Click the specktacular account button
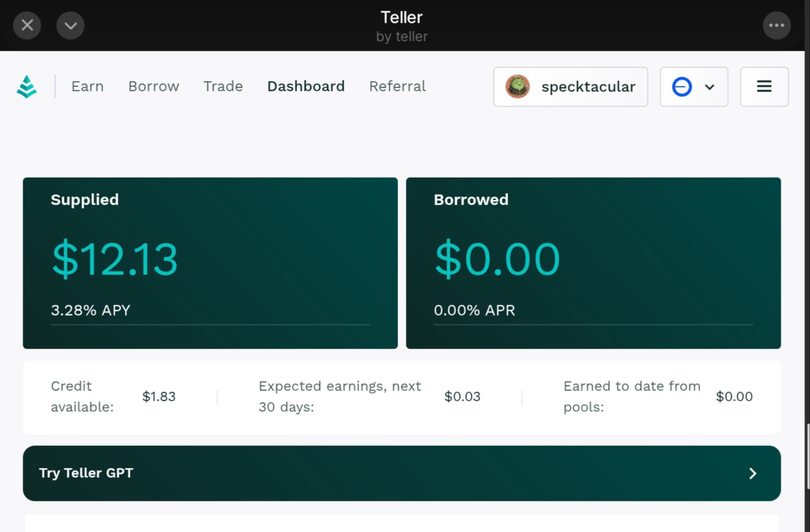Viewport: 810px width, 532px height. click(x=588, y=87)
